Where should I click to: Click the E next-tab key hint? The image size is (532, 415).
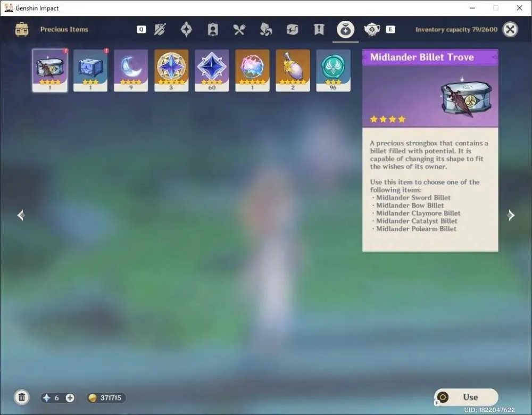coord(390,29)
